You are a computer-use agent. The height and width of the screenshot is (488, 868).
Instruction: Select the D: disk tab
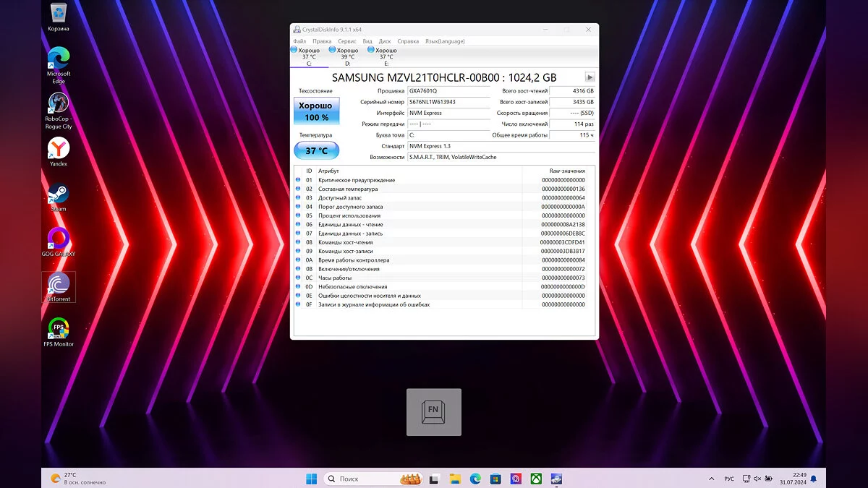click(347, 57)
